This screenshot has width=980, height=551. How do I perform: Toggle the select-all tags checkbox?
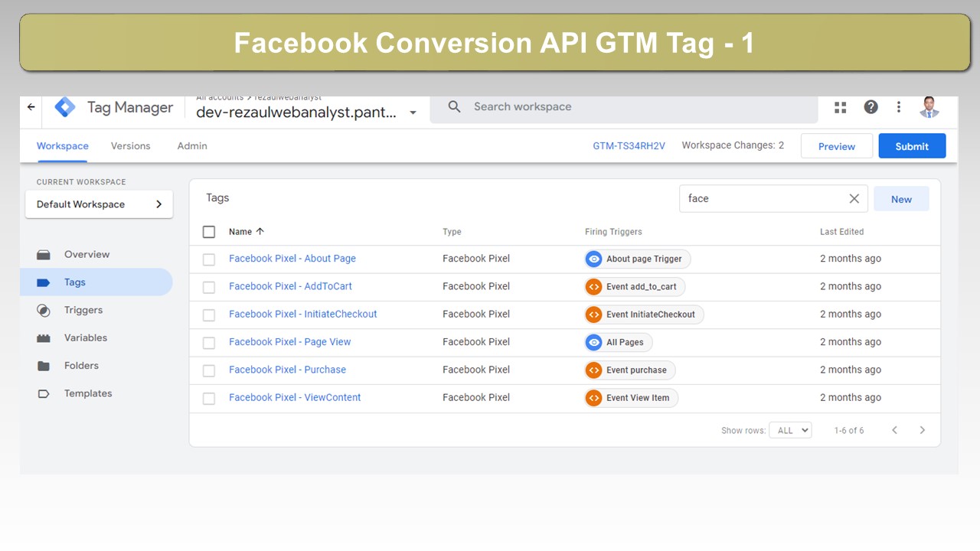[209, 232]
